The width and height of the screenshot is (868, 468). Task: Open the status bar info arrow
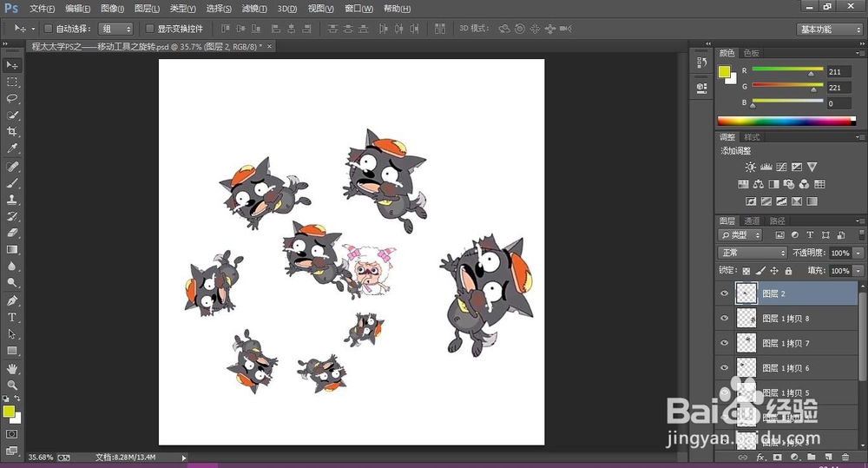point(184,458)
